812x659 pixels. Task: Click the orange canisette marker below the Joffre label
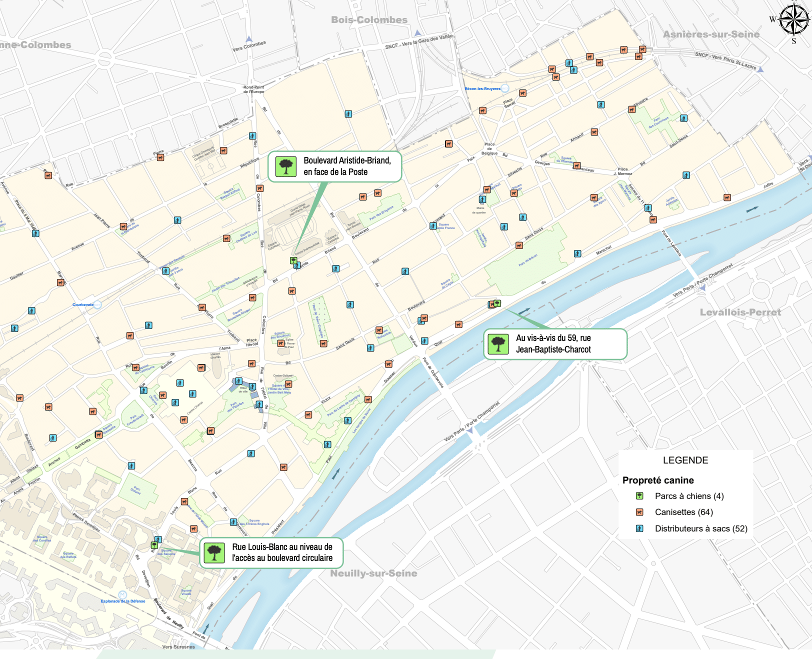(727, 197)
